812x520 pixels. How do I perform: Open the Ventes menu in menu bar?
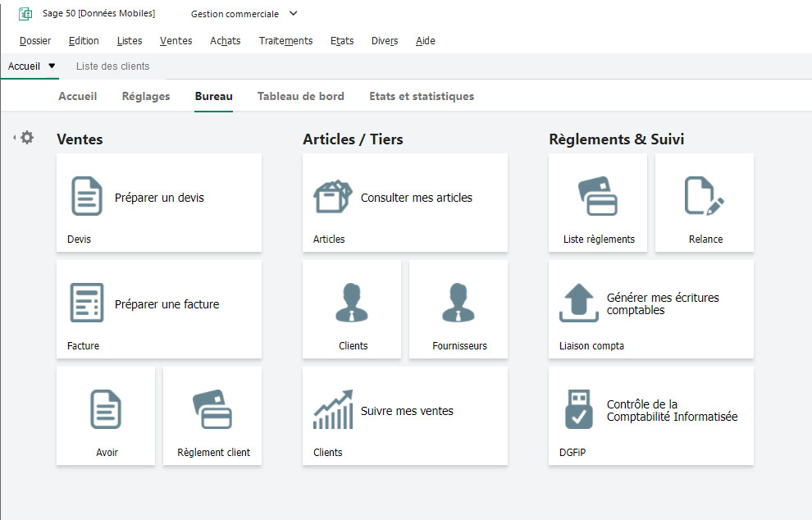176,40
